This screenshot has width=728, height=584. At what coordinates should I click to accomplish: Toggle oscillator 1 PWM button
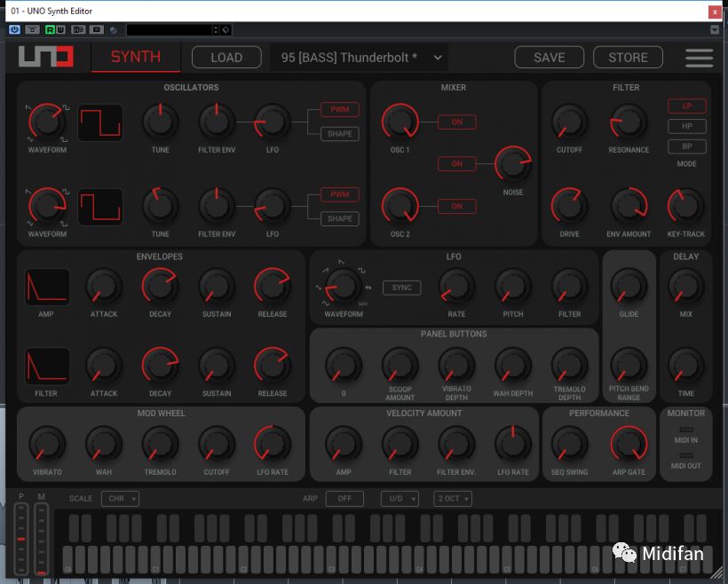coord(339,109)
